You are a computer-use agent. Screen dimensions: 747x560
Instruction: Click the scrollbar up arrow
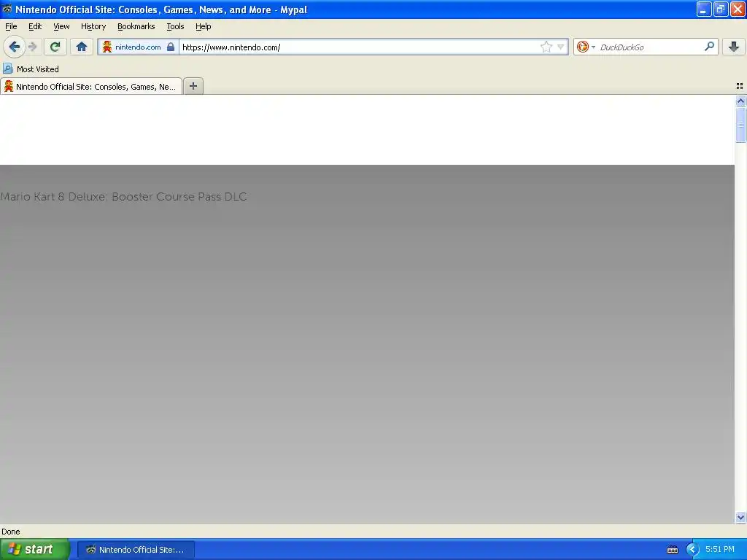(x=740, y=101)
